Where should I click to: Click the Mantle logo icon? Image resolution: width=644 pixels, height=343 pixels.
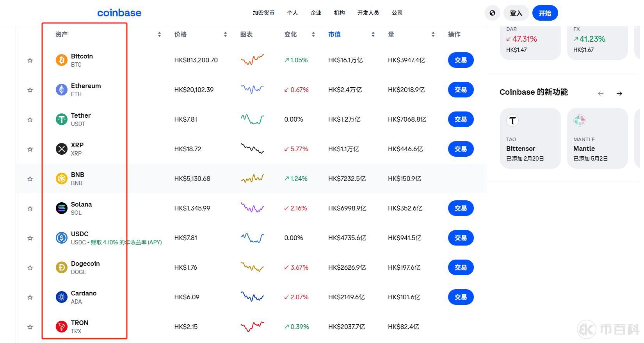point(580,120)
